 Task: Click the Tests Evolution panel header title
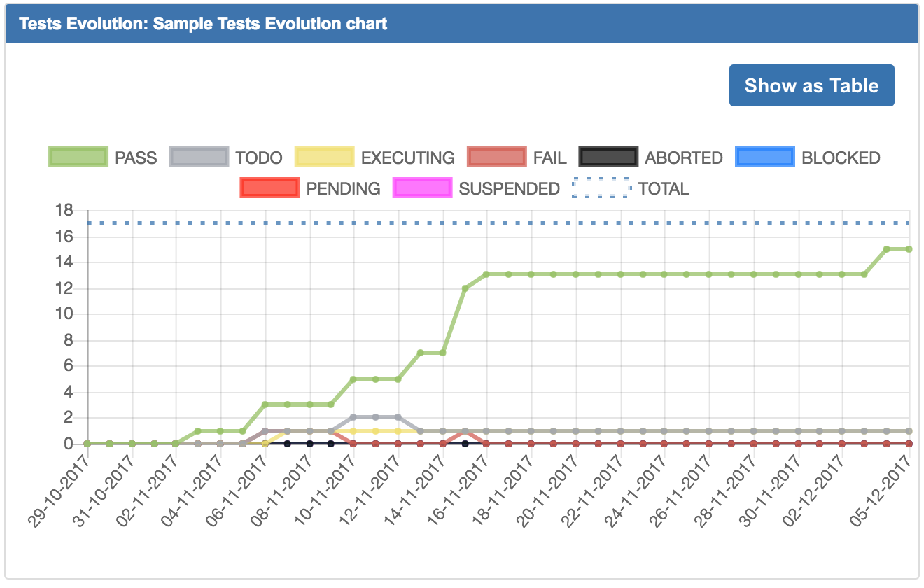tap(203, 24)
